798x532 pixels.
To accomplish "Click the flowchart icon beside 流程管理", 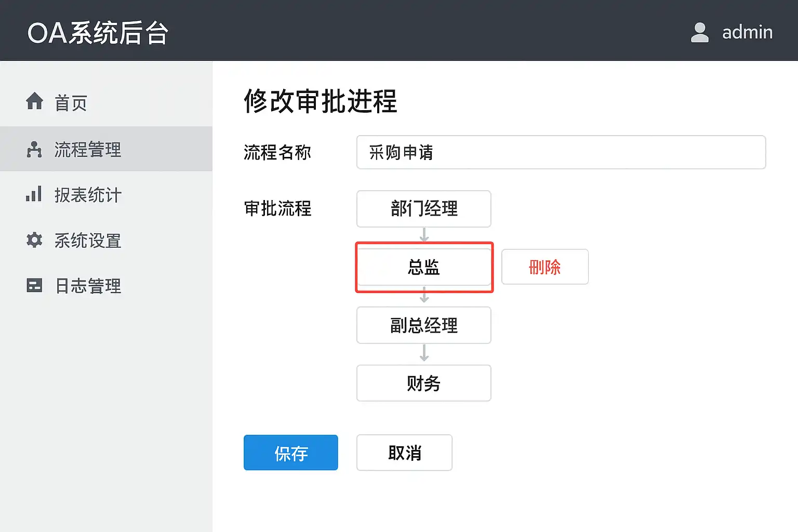I will [34, 149].
